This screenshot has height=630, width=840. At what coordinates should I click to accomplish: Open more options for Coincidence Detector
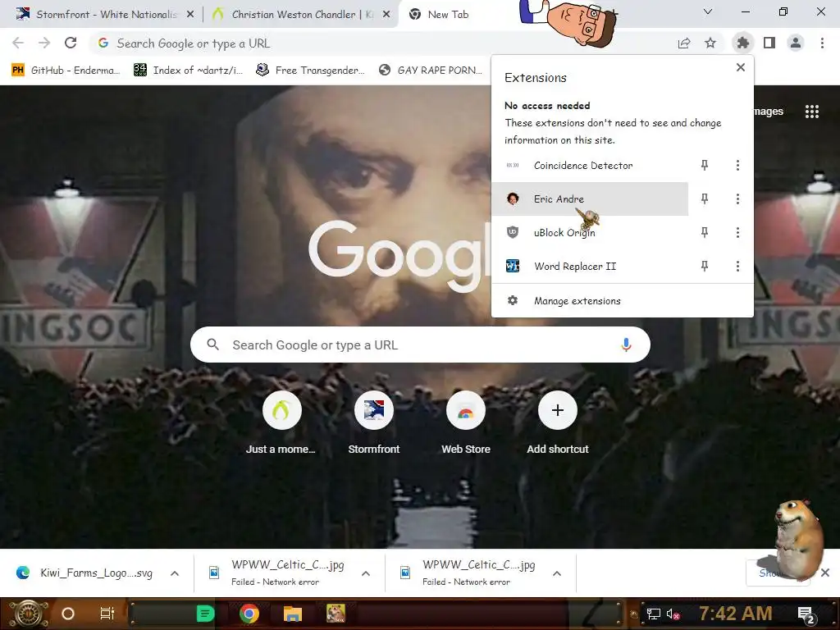tap(737, 166)
